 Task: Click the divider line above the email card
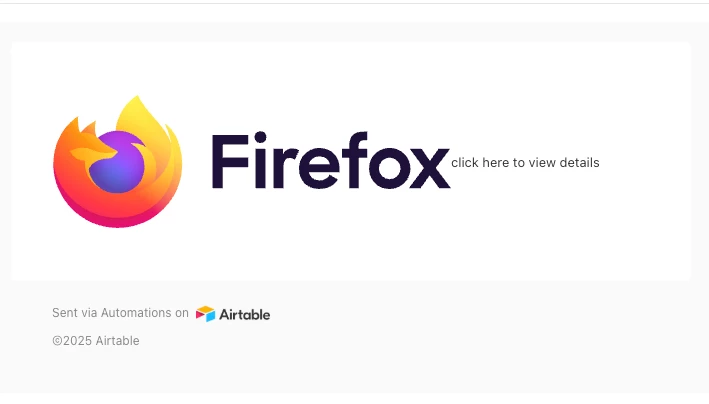pyautogui.click(x=354, y=3)
